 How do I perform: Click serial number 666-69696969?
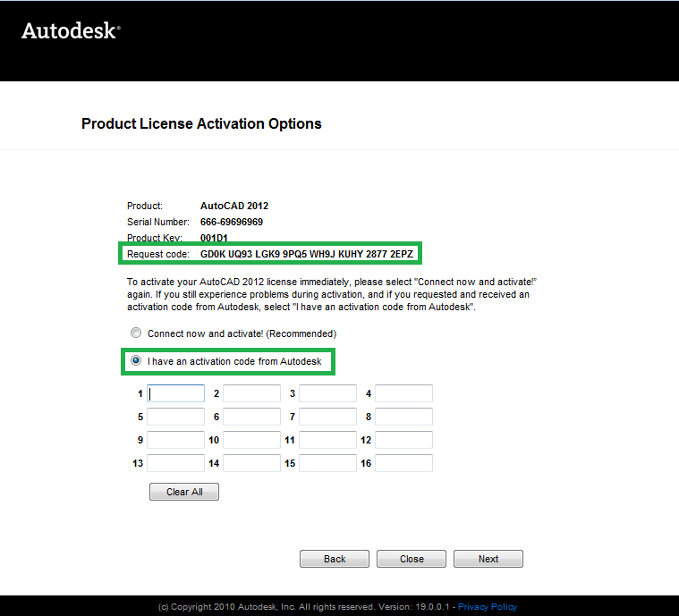click(231, 222)
